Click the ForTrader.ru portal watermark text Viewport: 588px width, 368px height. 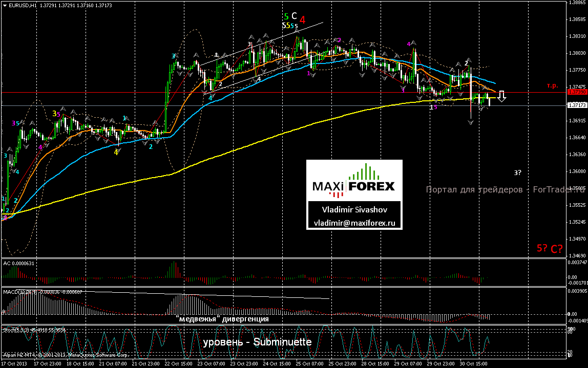point(505,190)
